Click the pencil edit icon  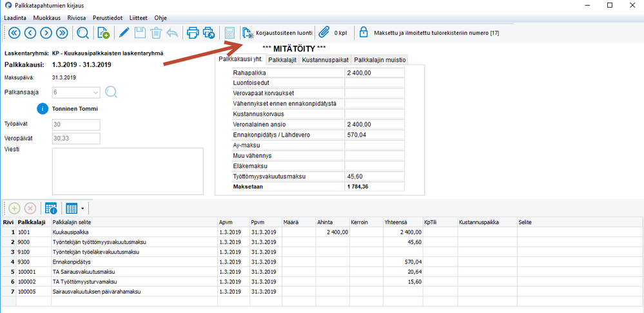pos(124,33)
